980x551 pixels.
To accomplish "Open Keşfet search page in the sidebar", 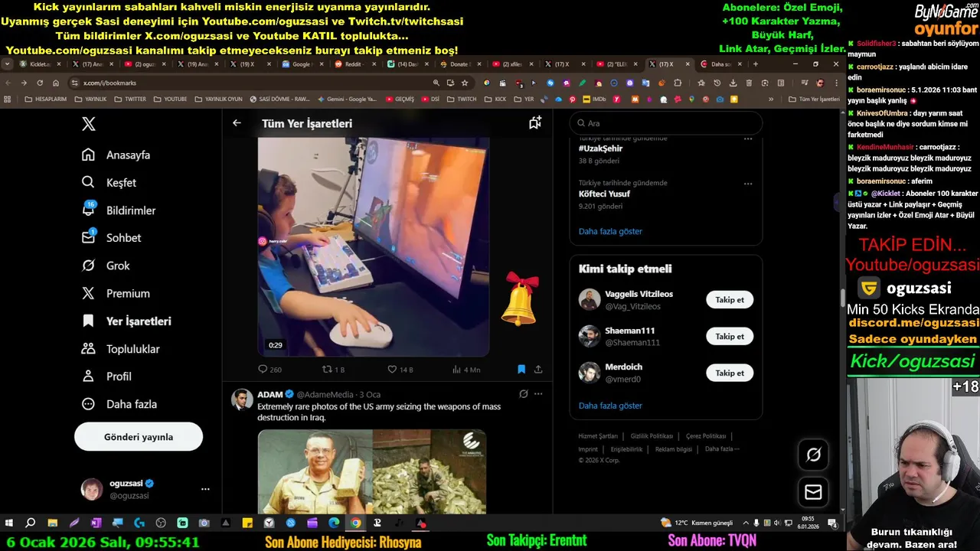I will pyautogui.click(x=109, y=182).
